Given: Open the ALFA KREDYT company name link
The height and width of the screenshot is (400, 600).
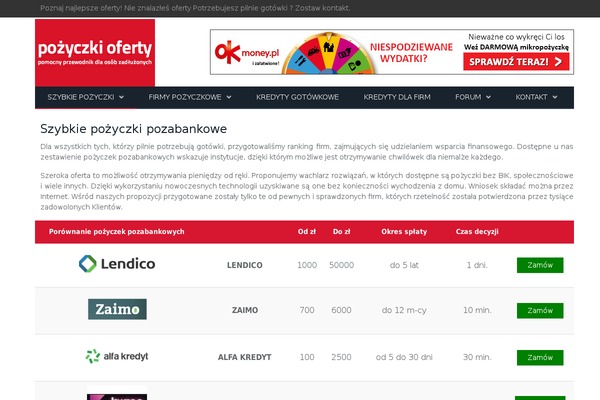Looking at the screenshot, I should pyautogui.click(x=245, y=357).
